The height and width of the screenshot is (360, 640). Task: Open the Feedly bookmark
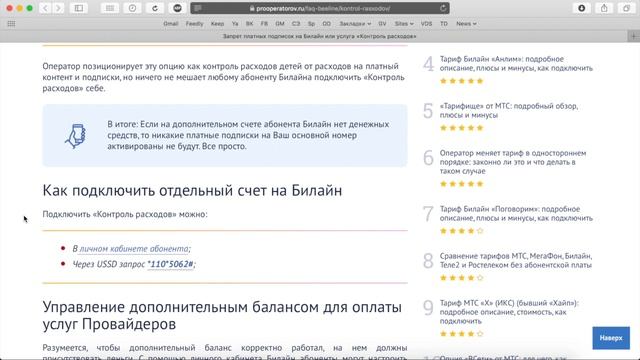[194, 24]
